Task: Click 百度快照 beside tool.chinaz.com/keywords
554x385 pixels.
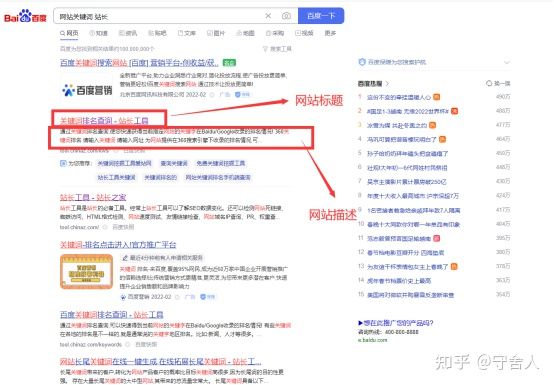Action: pyautogui.click(x=146, y=344)
